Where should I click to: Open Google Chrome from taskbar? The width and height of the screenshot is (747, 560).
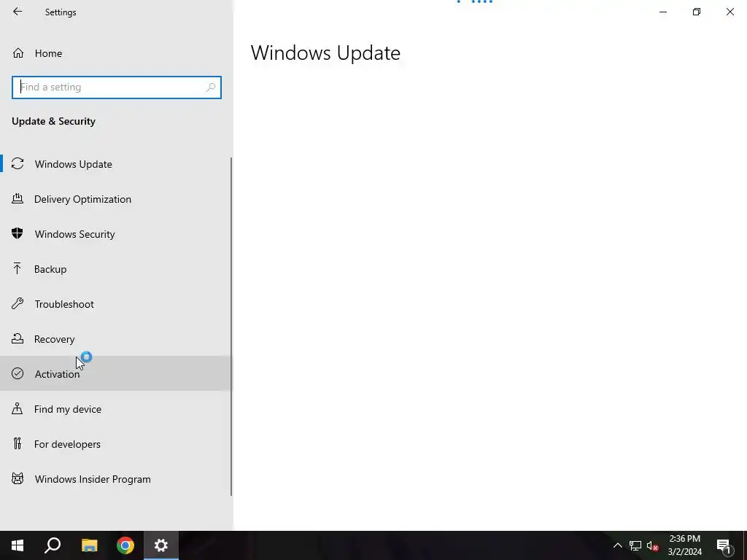125,545
